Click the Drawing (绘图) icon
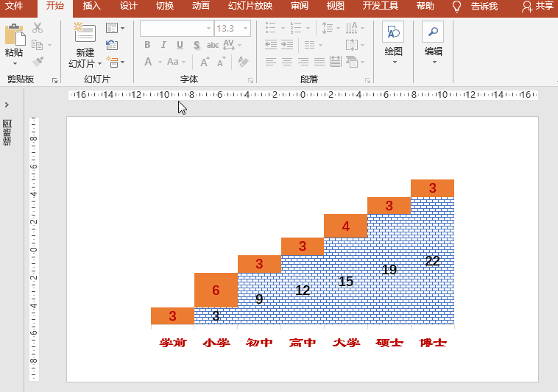This screenshot has height=392, width=558. coord(393,32)
